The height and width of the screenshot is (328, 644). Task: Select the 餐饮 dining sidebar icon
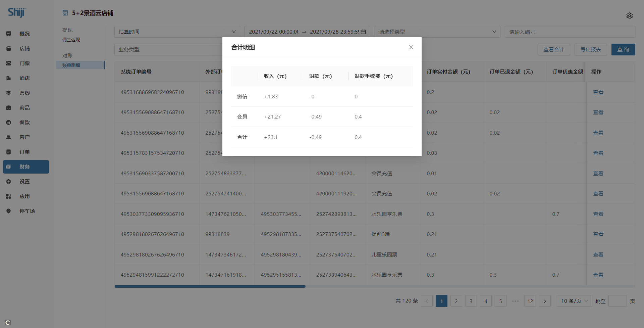[9, 123]
